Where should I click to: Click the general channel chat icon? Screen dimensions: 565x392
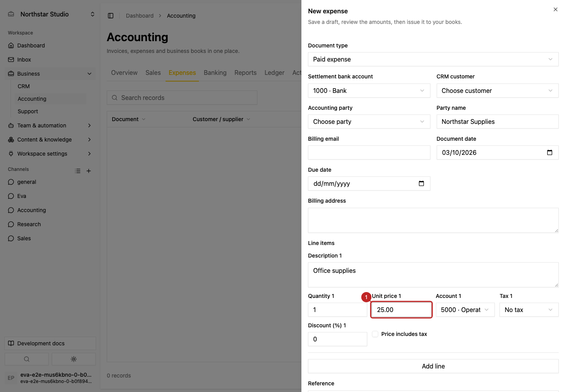(x=11, y=182)
